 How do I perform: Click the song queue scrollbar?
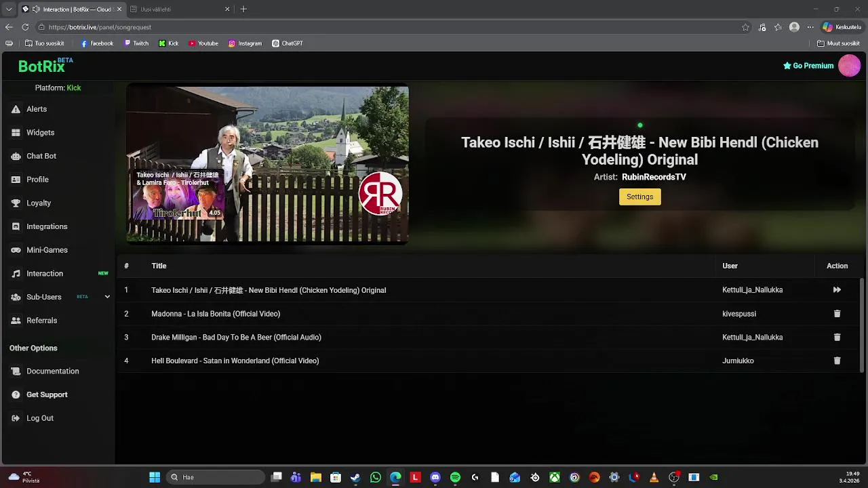862,325
